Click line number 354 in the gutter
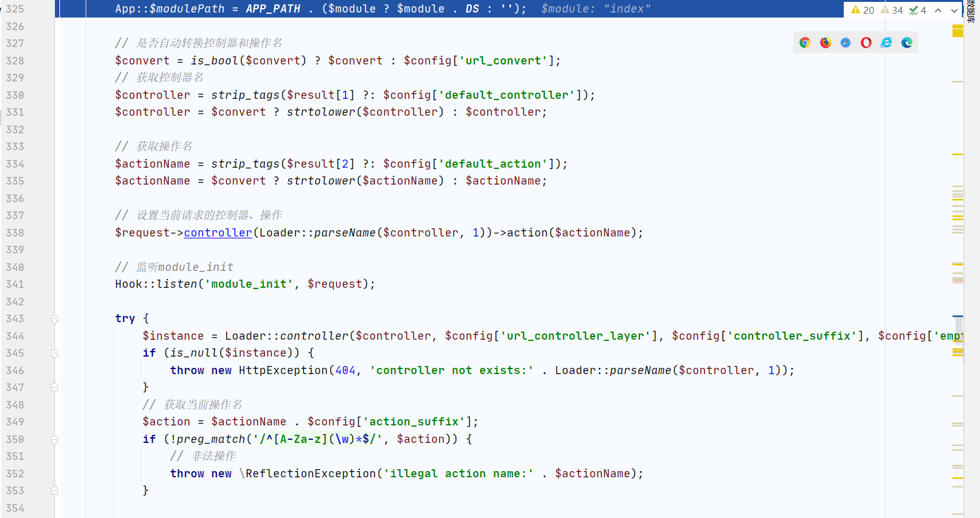 (15, 508)
